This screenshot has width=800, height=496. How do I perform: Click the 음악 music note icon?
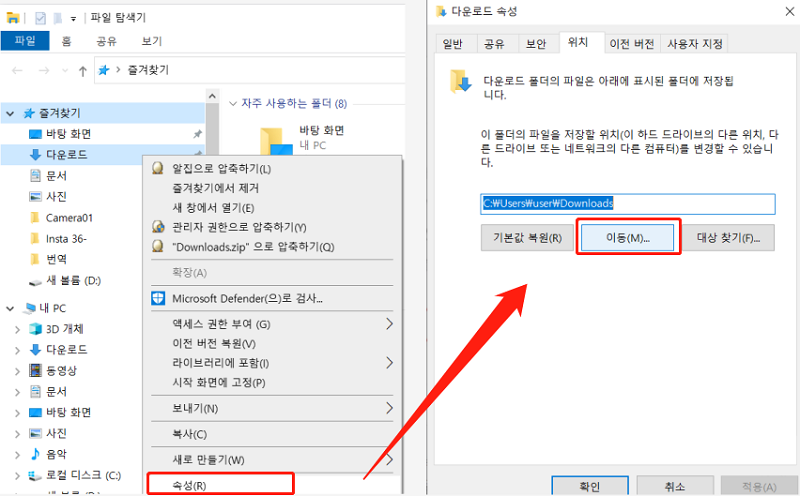[x=35, y=454]
